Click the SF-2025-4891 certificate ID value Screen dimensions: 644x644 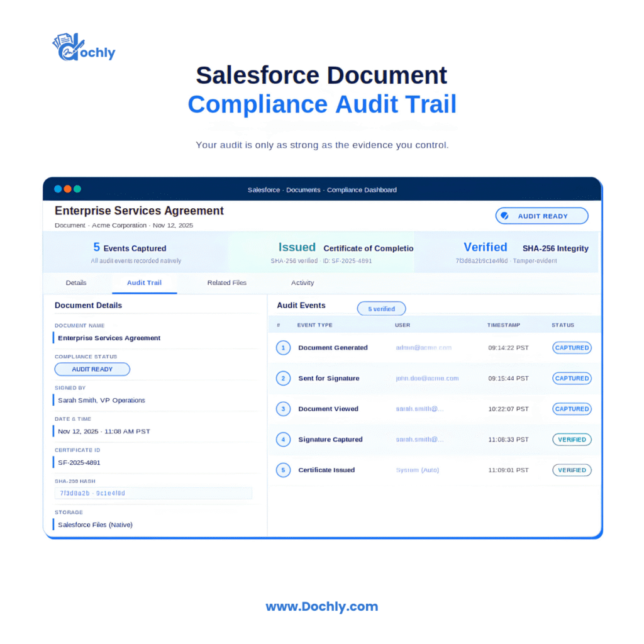(79, 462)
